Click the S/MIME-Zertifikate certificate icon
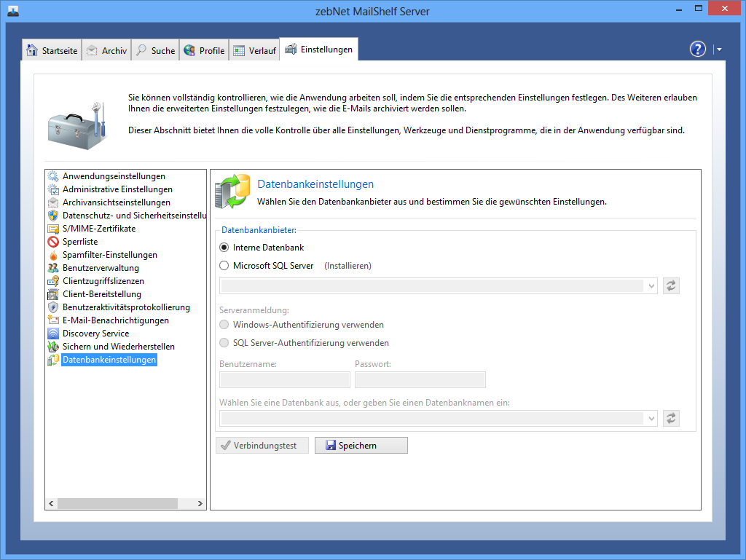This screenshot has height=560, width=746. [53, 229]
